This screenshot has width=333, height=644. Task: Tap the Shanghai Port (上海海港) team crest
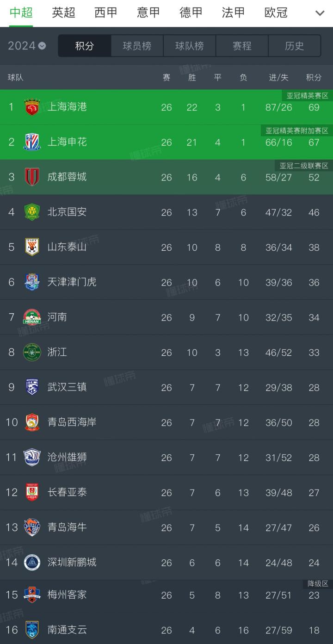click(32, 107)
